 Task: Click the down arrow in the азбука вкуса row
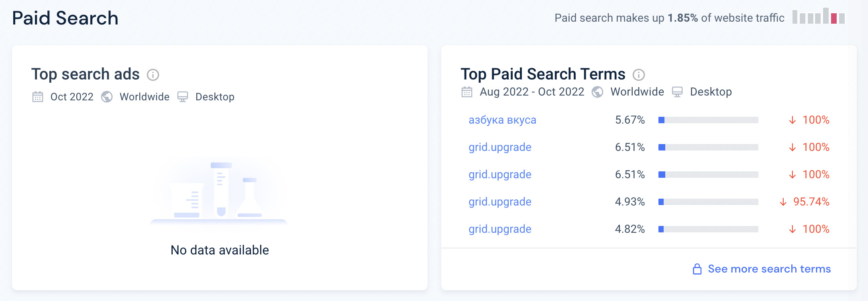[x=792, y=120]
